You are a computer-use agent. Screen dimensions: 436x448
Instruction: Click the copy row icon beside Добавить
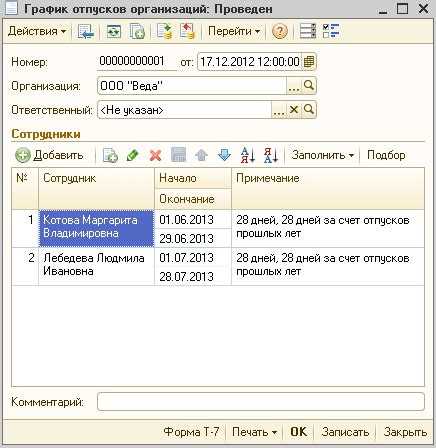(x=110, y=155)
